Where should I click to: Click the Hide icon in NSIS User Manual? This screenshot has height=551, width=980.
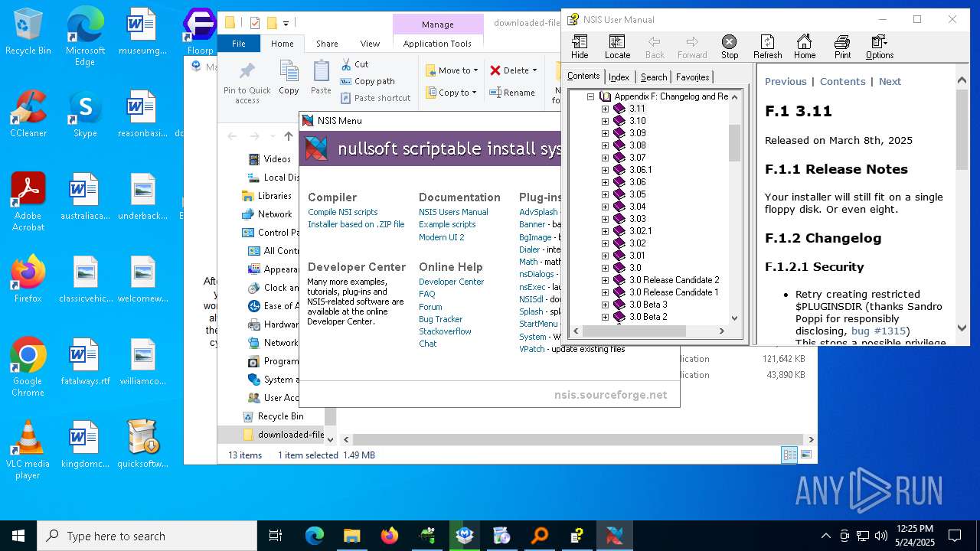(580, 47)
